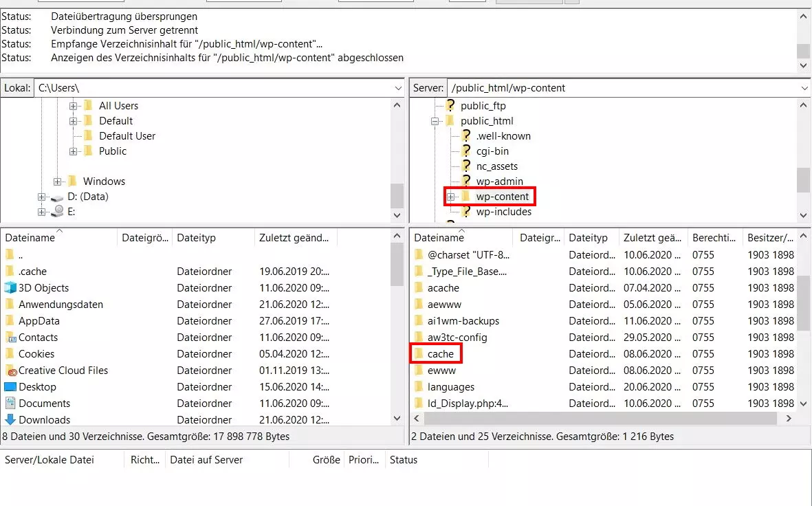The height and width of the screenshot is (506, 812).
Task: Select the Id_Display.php server folder
Action: click(468, 404)
